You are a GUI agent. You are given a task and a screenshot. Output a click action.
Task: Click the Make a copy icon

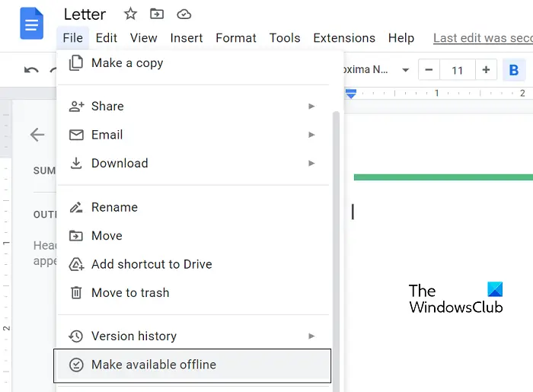pyautogui.click(x=76, y=63)
